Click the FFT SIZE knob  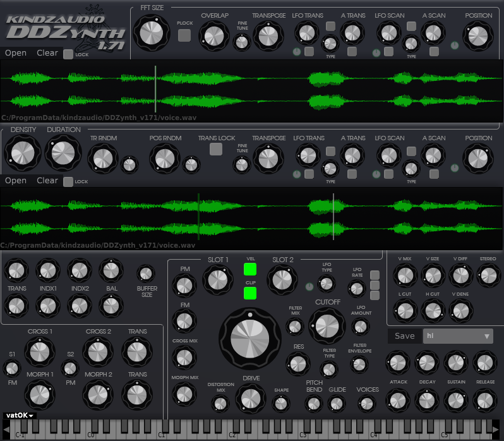click(152, 33)
